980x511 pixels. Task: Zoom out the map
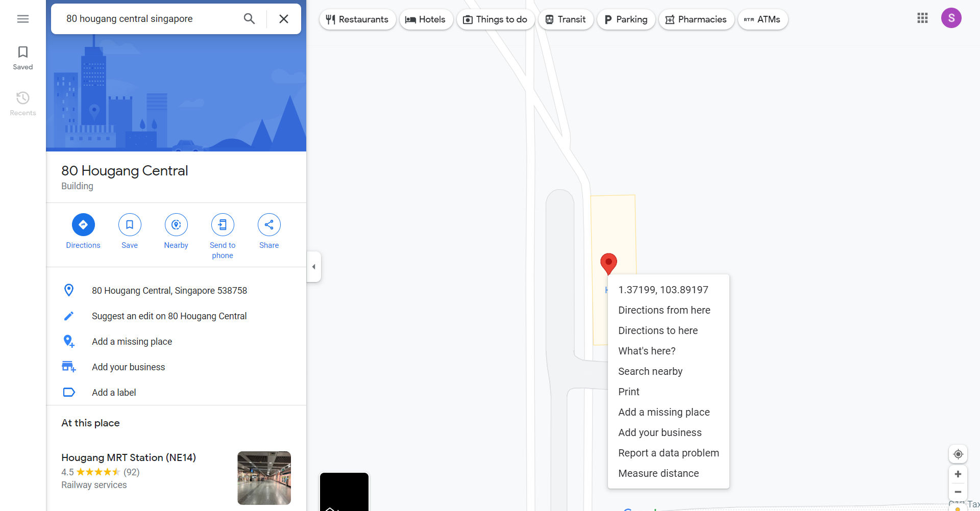click(958, 492)
